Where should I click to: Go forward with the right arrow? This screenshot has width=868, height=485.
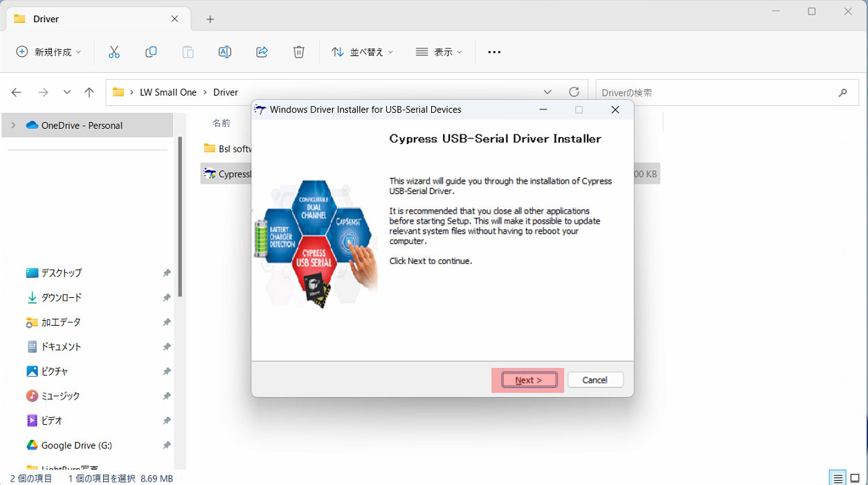click(x=43, y=92)
